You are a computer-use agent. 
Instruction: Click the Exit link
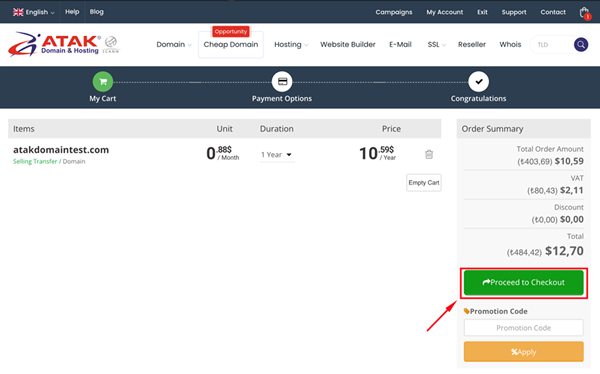482,12
